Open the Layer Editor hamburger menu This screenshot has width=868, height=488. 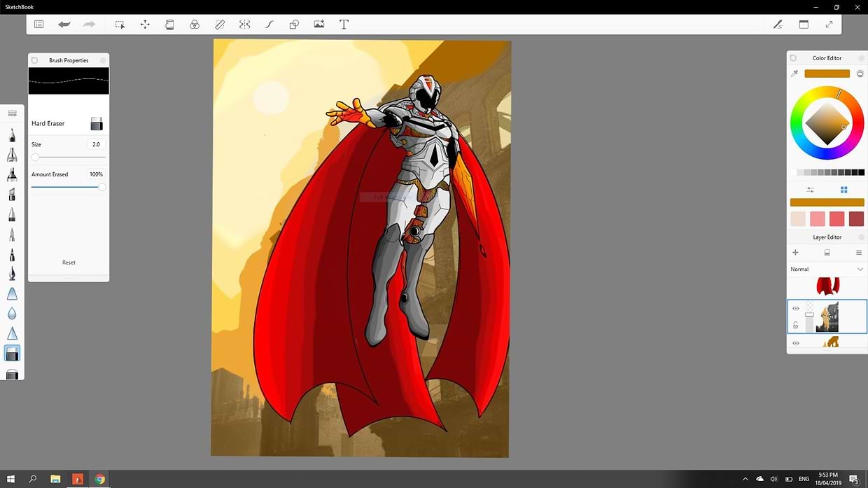(859, 253)
